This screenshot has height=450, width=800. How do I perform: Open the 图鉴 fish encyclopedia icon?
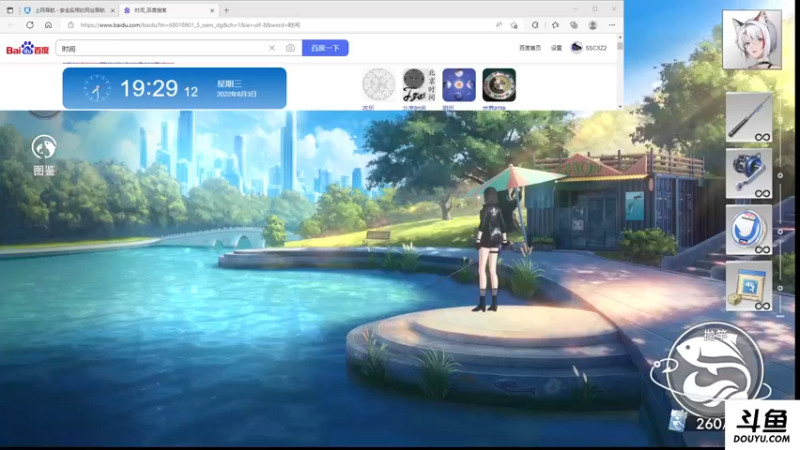point(44,155)
